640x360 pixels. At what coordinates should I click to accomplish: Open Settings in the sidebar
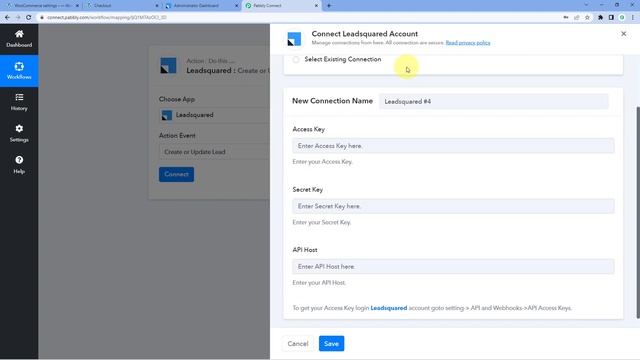pos(19,133)
